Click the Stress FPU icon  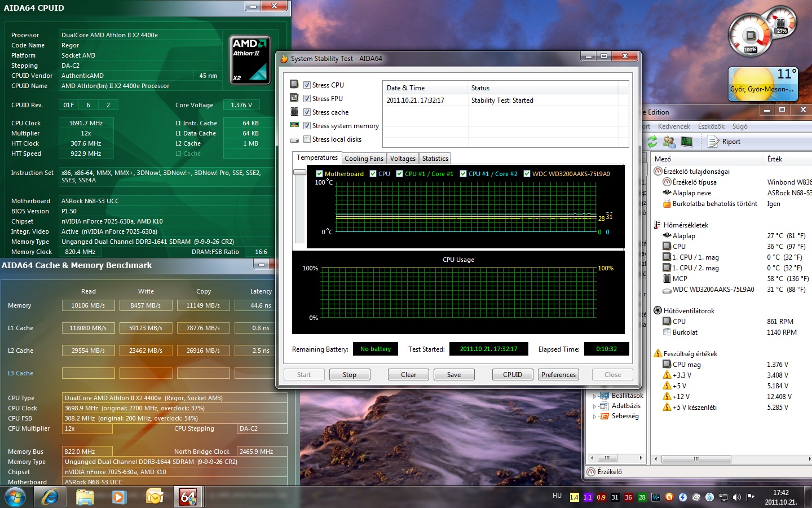(x=294, y=98)
